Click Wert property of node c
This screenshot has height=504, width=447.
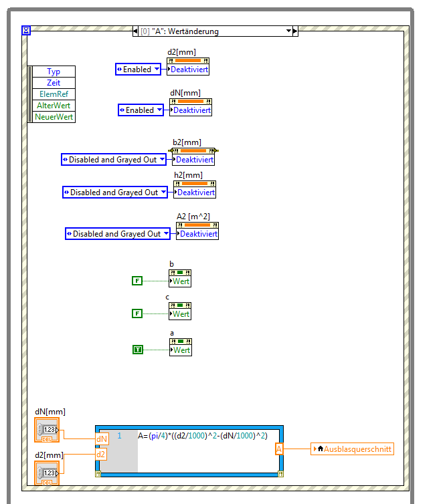pos(180,314)
